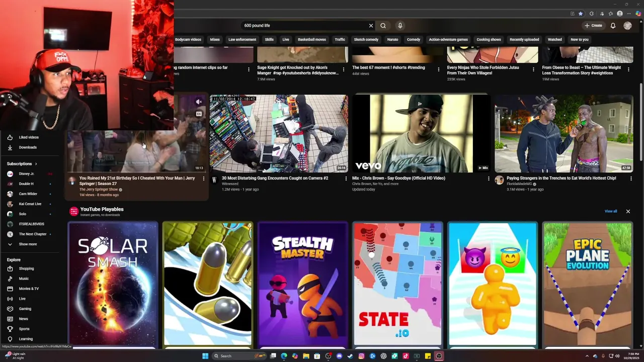Open The Next Chapter subscription channel
This screenshot has width=644, height=362.
pos(32,234)
